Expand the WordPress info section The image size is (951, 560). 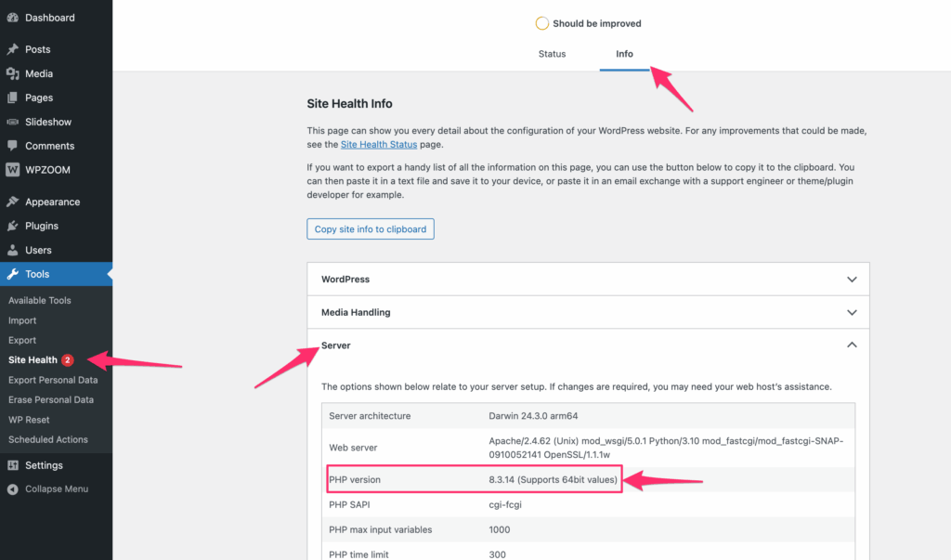(588, 280)
